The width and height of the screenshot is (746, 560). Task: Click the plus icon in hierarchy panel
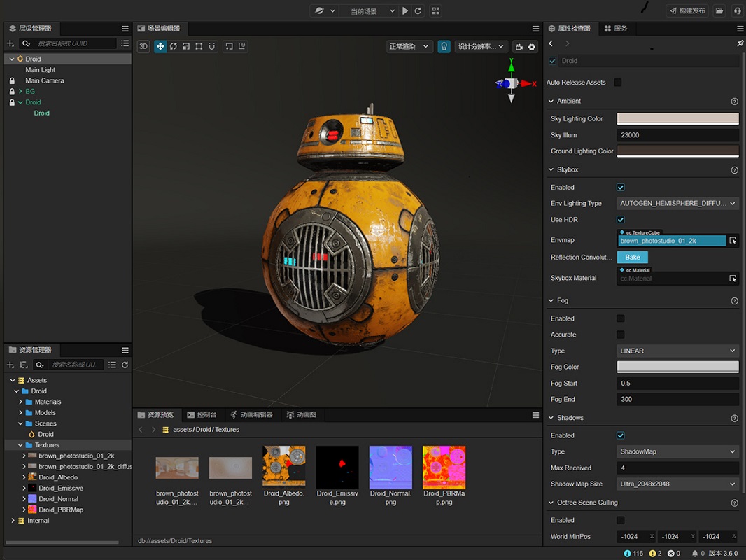10,43
